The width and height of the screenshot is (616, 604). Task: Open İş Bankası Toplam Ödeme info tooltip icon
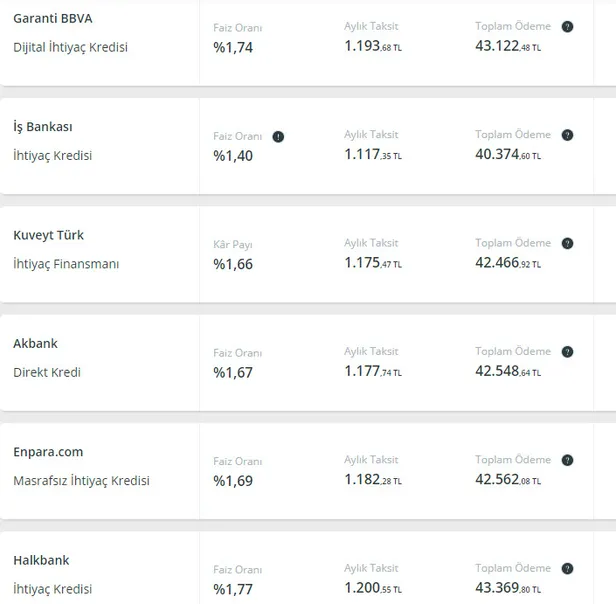point(567,135)
